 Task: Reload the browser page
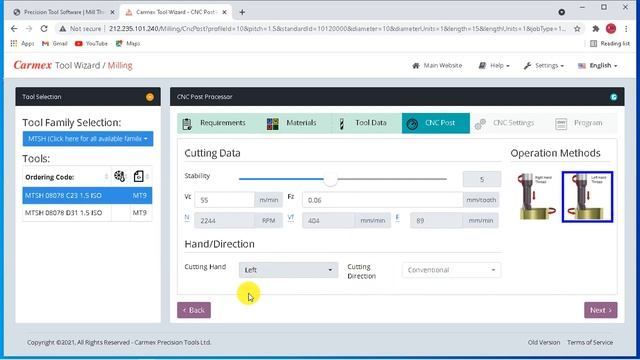tap(44, 29)
